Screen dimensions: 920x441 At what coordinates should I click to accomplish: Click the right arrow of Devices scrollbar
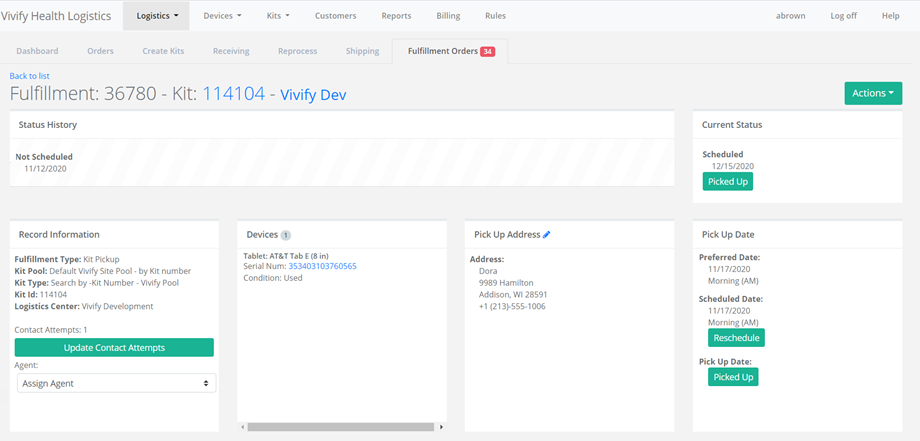441,427
